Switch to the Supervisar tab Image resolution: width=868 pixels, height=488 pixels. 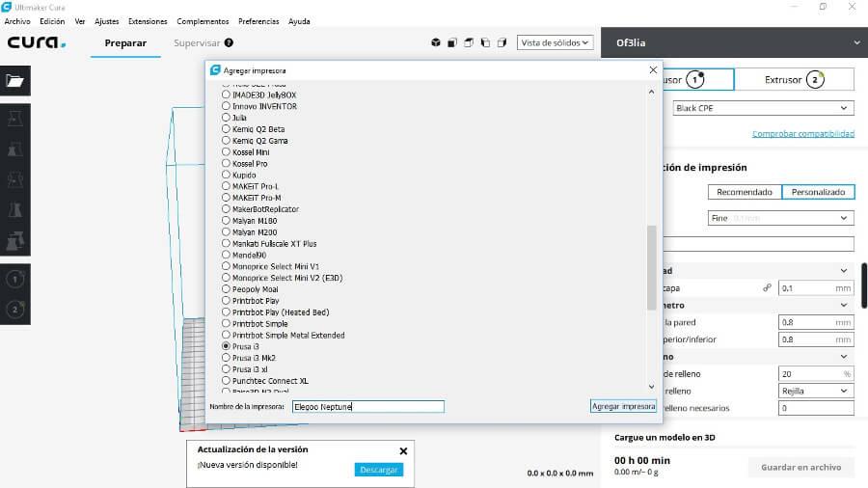[x=197, y=42]
